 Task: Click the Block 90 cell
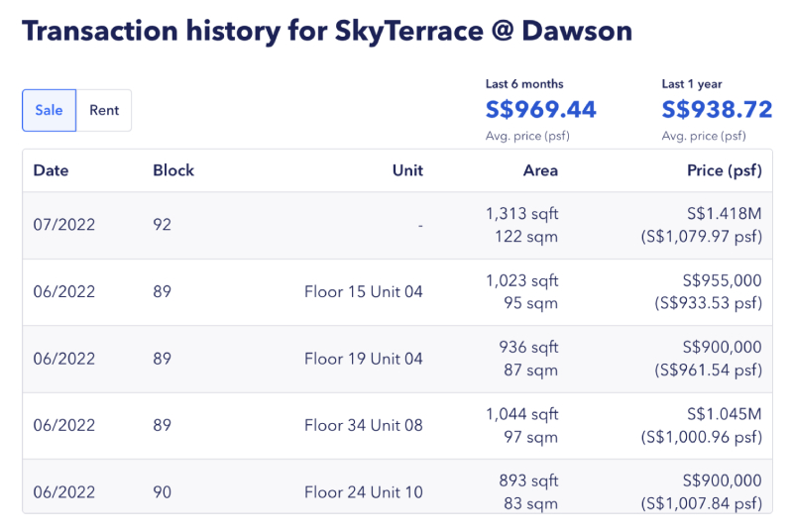(x=163, y=491)
